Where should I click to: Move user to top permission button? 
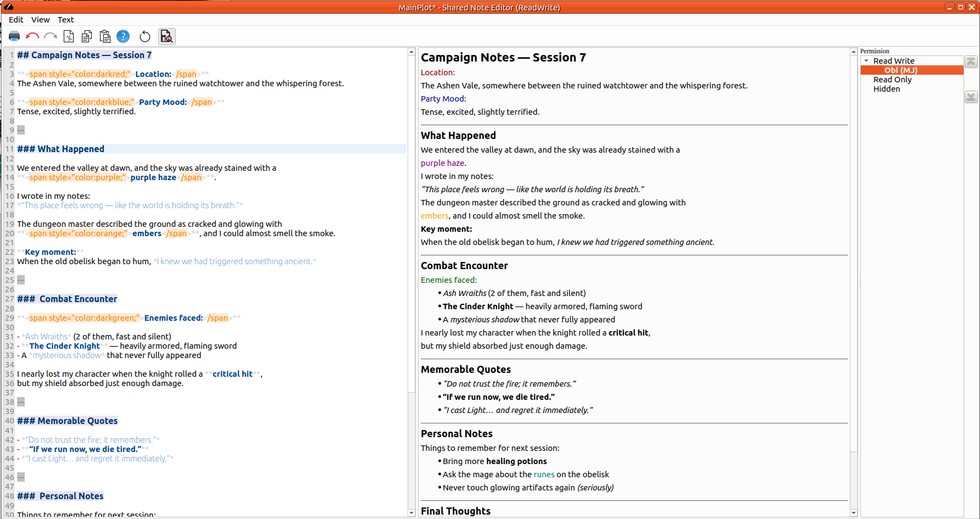[971, 62]
